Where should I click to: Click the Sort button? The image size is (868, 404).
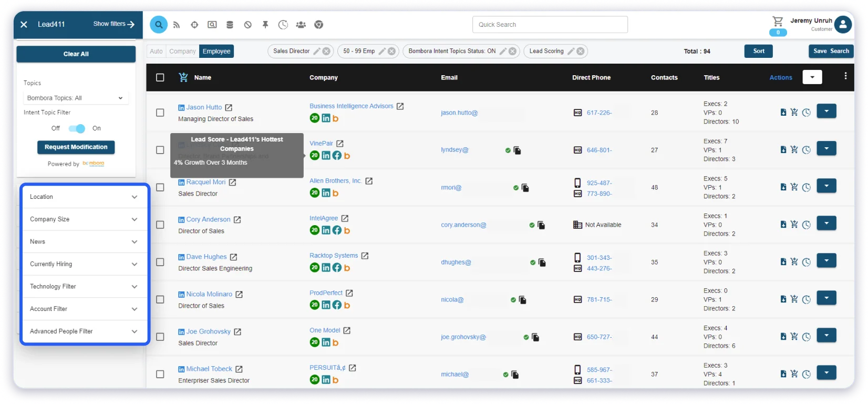click(759, 51)
